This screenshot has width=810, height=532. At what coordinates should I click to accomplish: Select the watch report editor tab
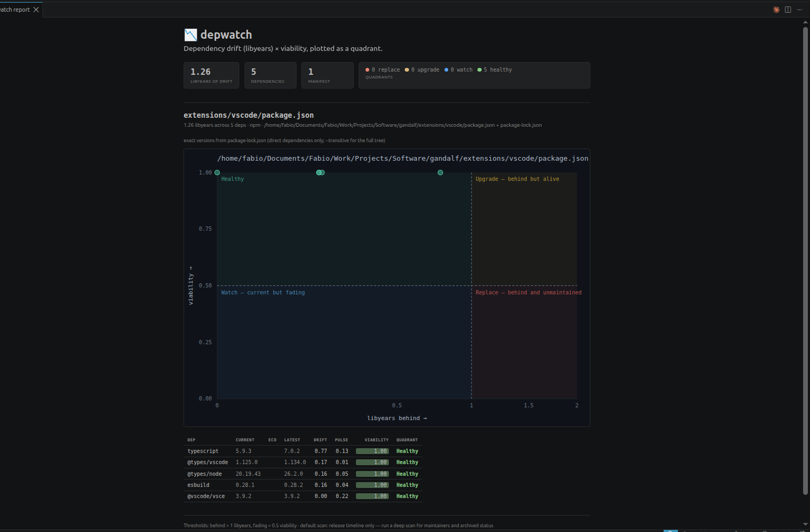pos(20,10)
